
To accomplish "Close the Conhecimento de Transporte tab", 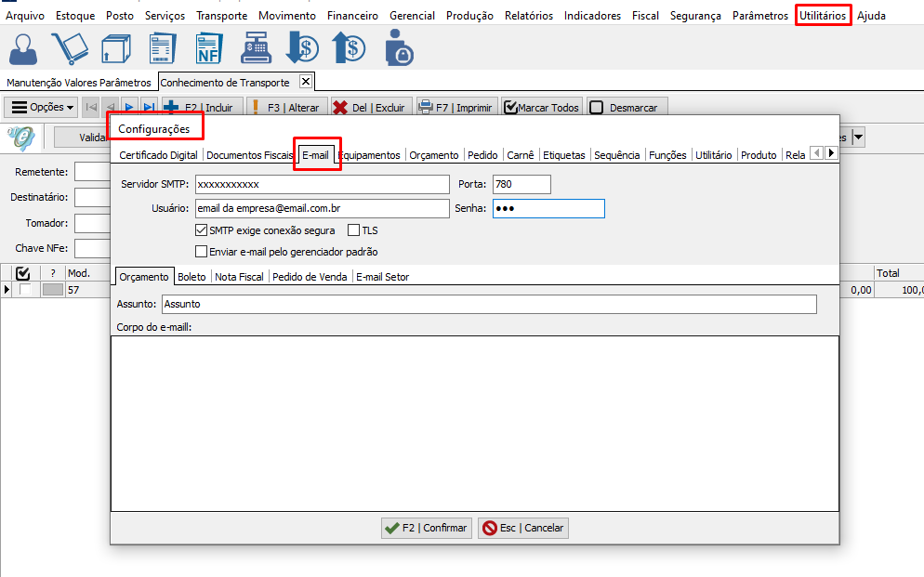I will point(306,82).
